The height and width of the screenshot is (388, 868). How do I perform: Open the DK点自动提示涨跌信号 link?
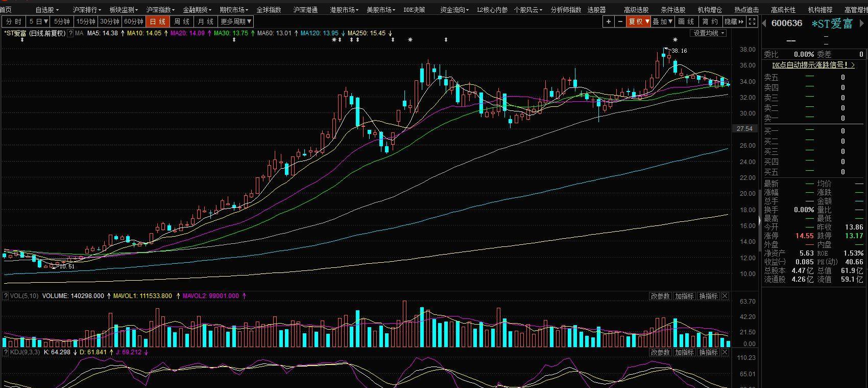(x=813, y=65)
